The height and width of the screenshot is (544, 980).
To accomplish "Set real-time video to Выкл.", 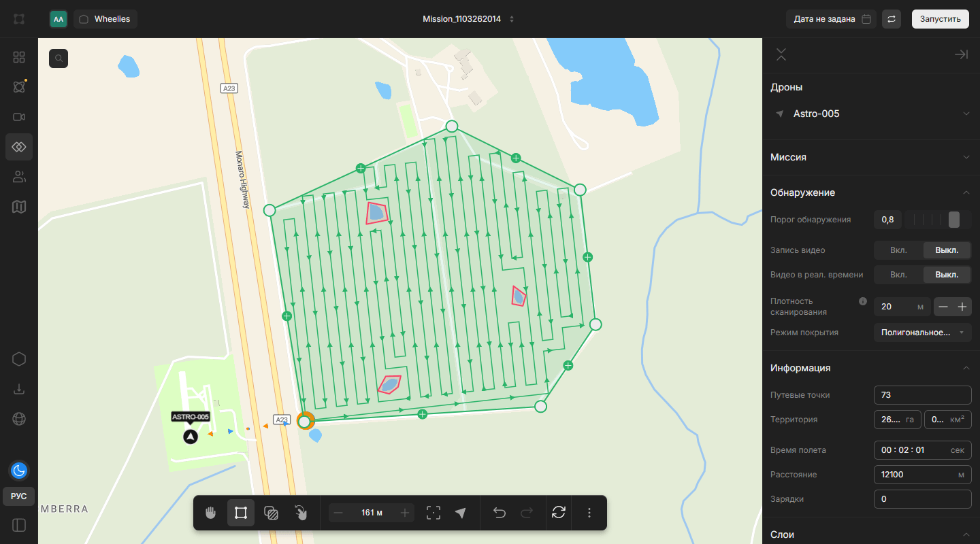I will [947, 275].
